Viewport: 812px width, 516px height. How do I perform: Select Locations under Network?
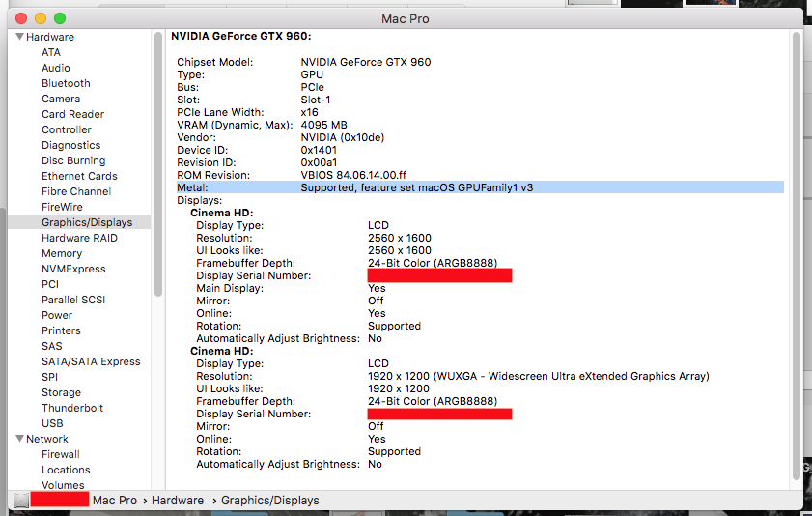(66, 470)
